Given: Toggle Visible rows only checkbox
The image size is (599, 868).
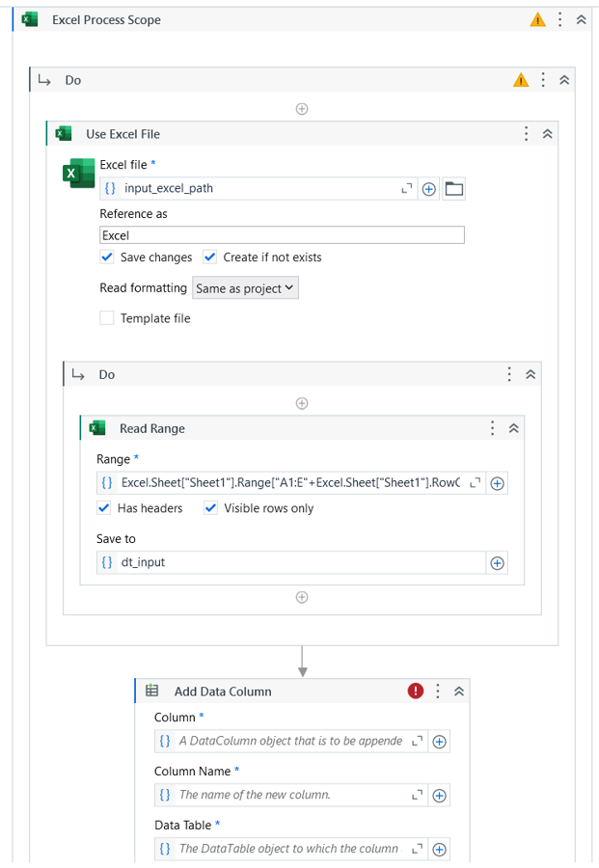Looking at the screenshot, I should tap(210, 507).
